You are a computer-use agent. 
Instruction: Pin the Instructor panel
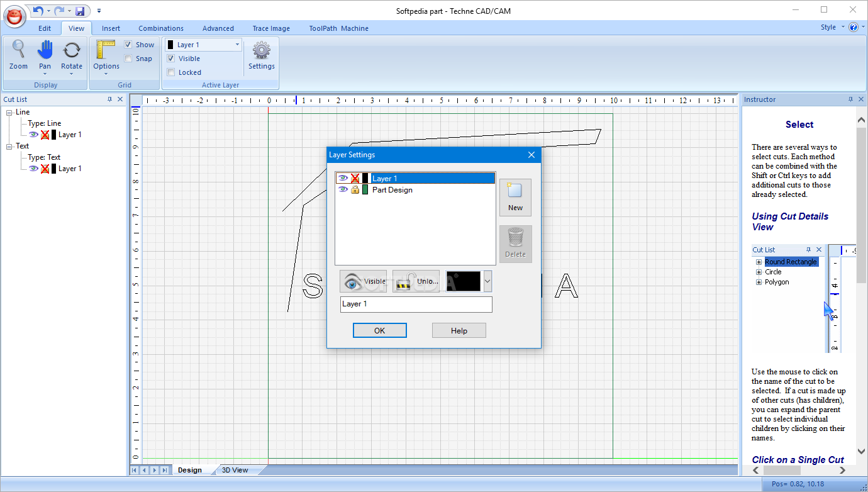[850, 99]
